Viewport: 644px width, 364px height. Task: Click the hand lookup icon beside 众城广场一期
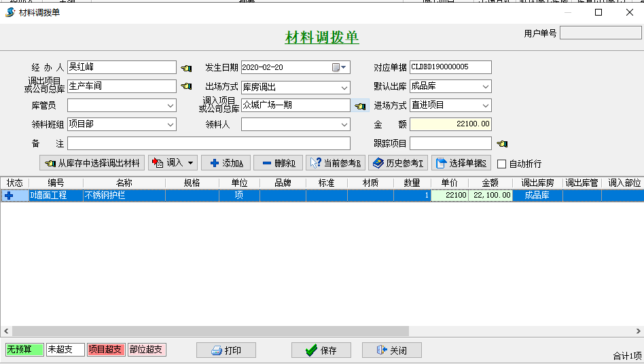point(360,106)
